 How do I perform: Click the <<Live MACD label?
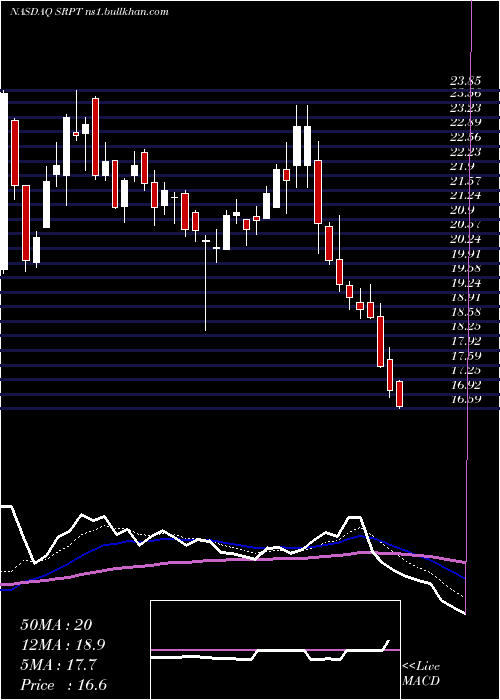(421, 674)
